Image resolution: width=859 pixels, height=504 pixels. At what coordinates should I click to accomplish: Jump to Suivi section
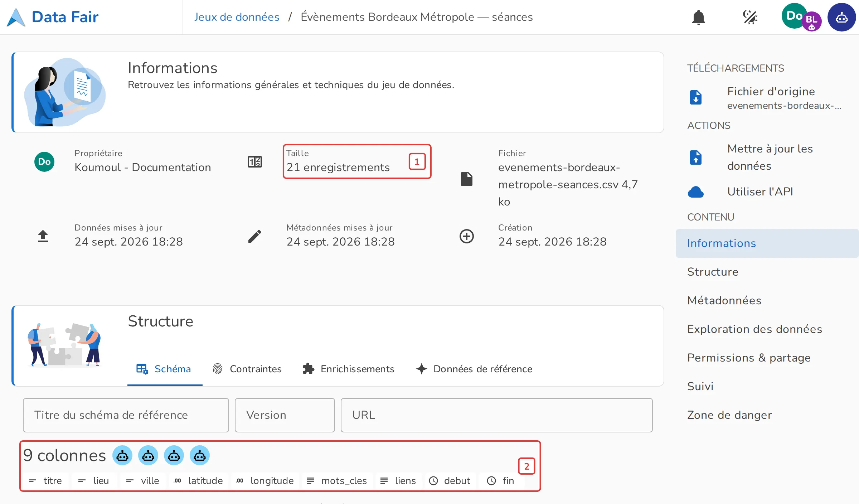[x=767, y=387]
